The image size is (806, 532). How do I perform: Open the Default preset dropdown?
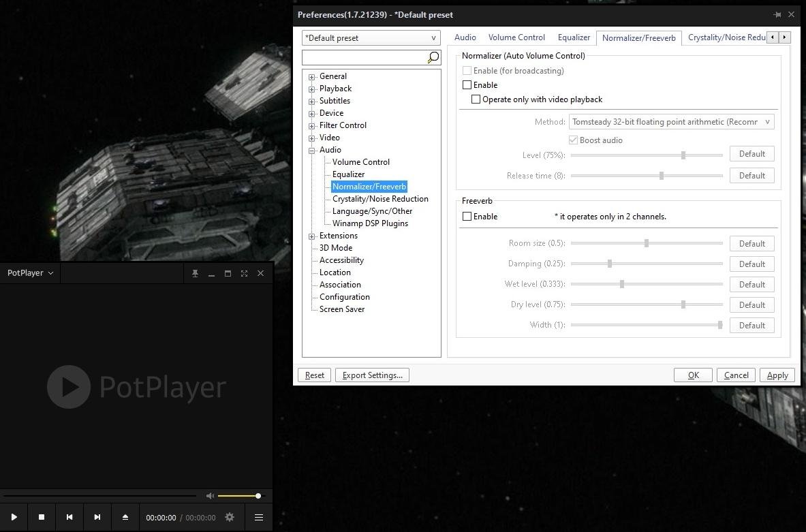click(371, 37)
